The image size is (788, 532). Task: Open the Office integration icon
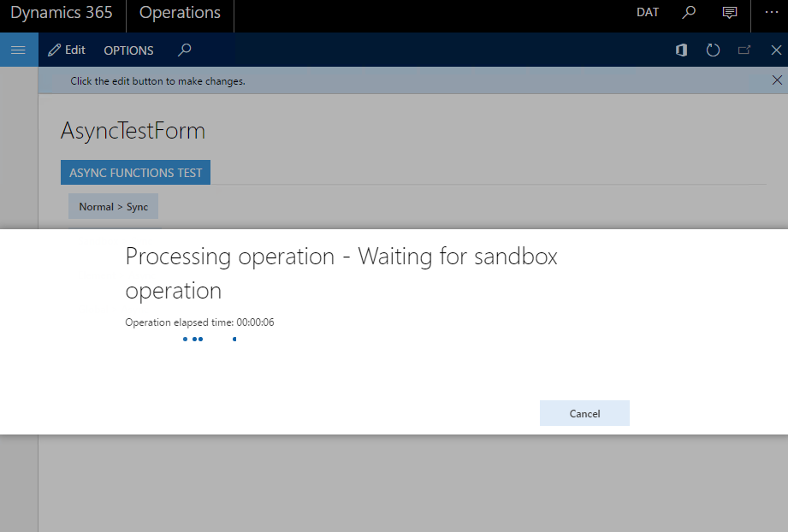pyautogui.click(x=681, y=50)
